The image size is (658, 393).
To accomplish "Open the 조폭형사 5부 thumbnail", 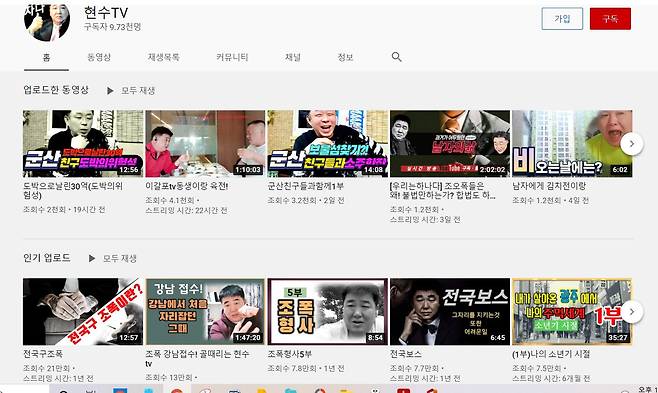I will pyautogui.click(x=328, y=312).
